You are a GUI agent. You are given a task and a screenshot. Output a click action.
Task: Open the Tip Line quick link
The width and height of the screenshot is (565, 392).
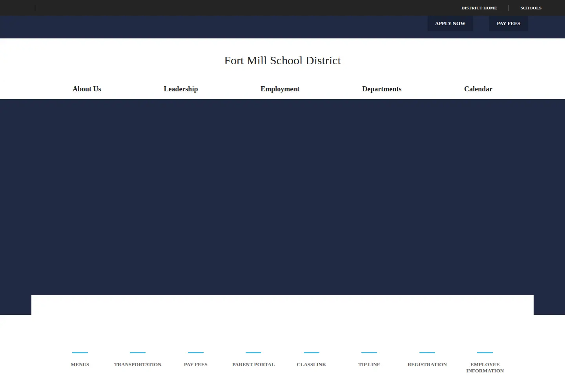pos(369,365)
